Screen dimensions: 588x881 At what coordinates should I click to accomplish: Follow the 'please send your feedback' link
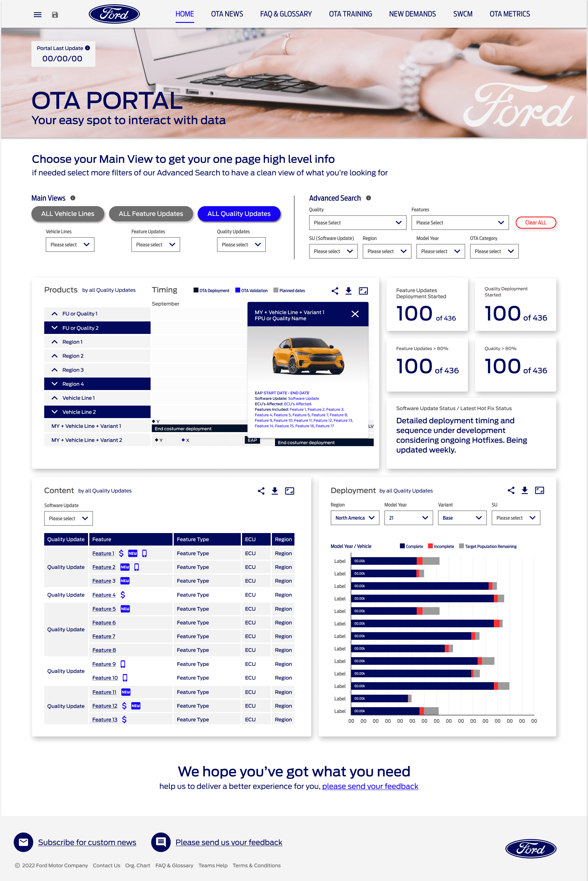(x=370, y=786)
